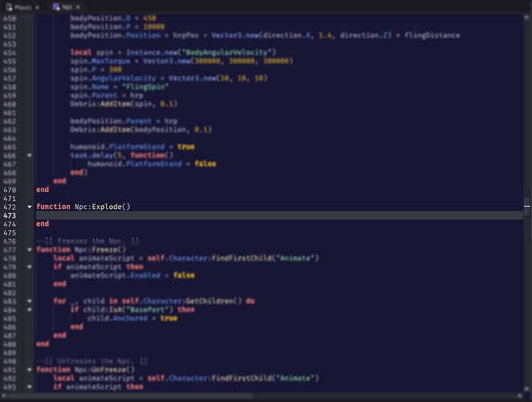Click the Npc tab script icon
Viewport: 532px width, 402px height.
(x=56, y=7)
